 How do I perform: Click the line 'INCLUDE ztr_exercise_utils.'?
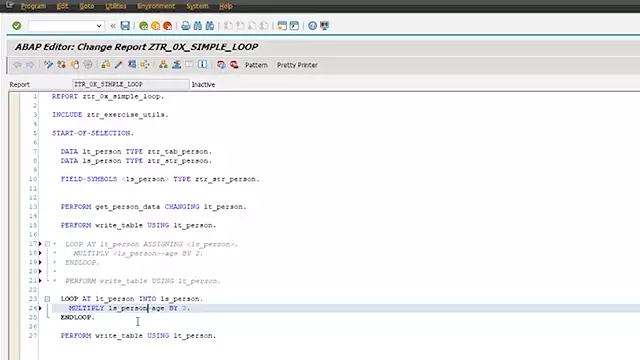click(x=110, y=115)
